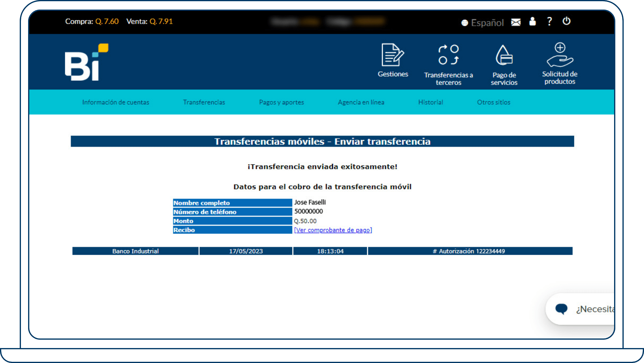644x363 pixels.
Task: Open the Otros sitios menu
Action: coord(494,102)
